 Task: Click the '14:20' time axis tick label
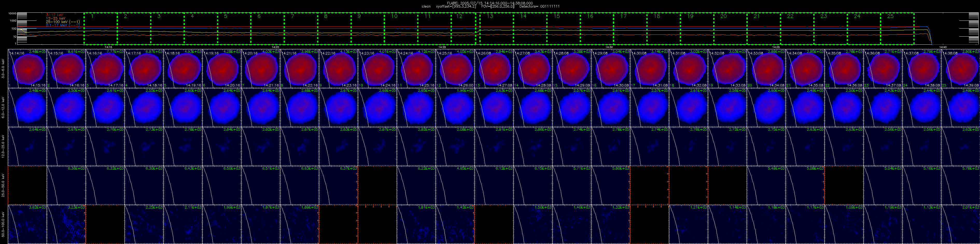pyautogui.click(x=275, y=47)
